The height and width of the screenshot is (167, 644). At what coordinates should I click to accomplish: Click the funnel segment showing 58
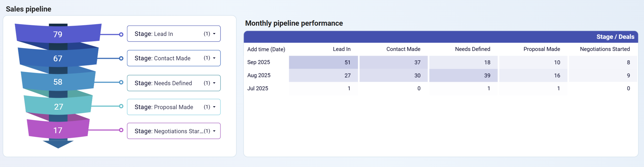pyautogui.click(x=58, y=82)
